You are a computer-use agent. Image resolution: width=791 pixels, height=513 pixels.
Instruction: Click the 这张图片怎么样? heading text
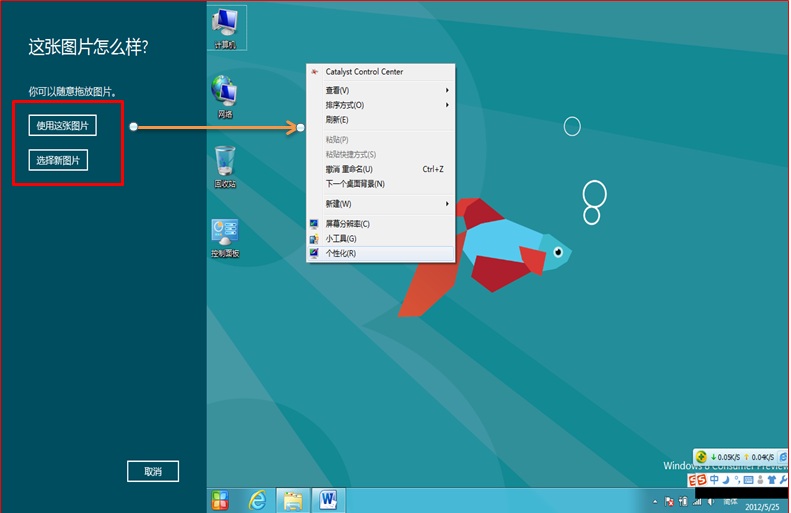(x=88, y=47)
